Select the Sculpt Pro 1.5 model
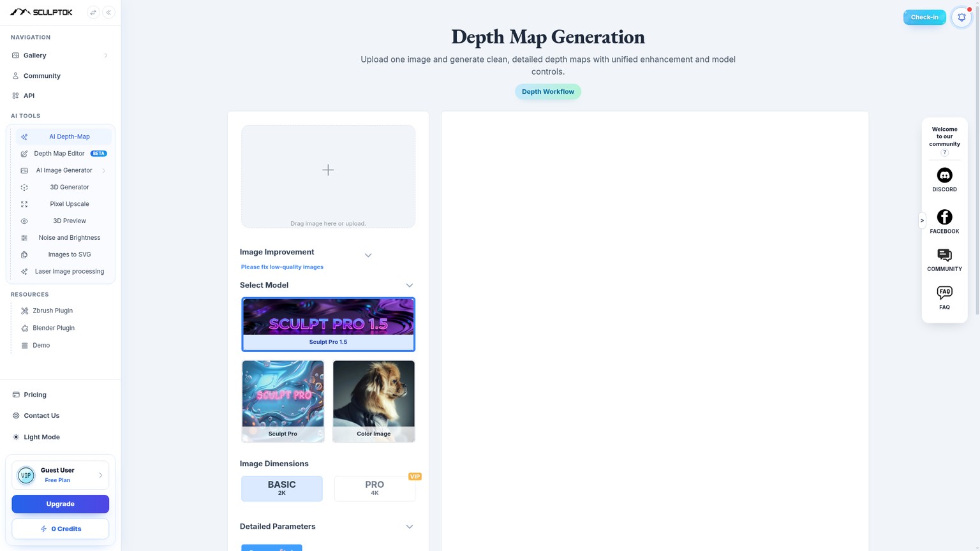The image size is (980, 551). [x=328, y=325]
